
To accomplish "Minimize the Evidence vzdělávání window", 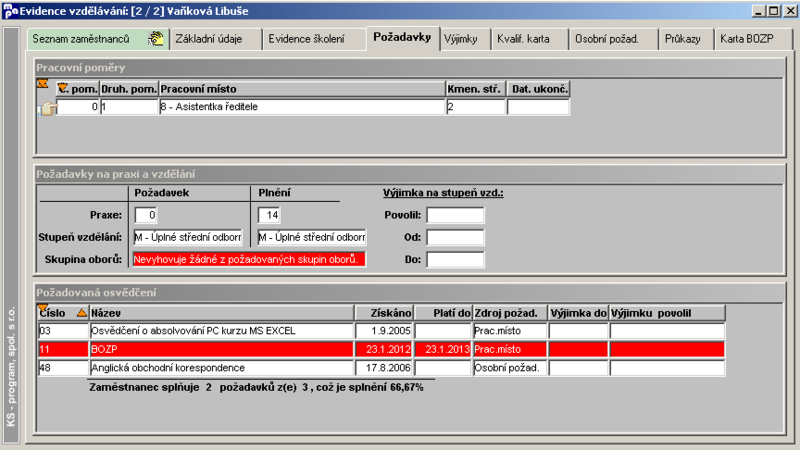I will point(759,11).
